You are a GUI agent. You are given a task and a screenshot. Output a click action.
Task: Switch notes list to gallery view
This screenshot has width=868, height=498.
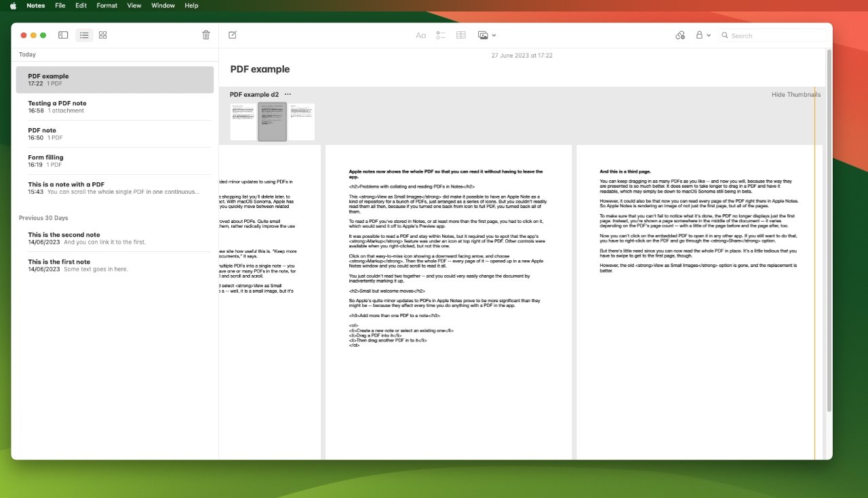click(102, 35)
